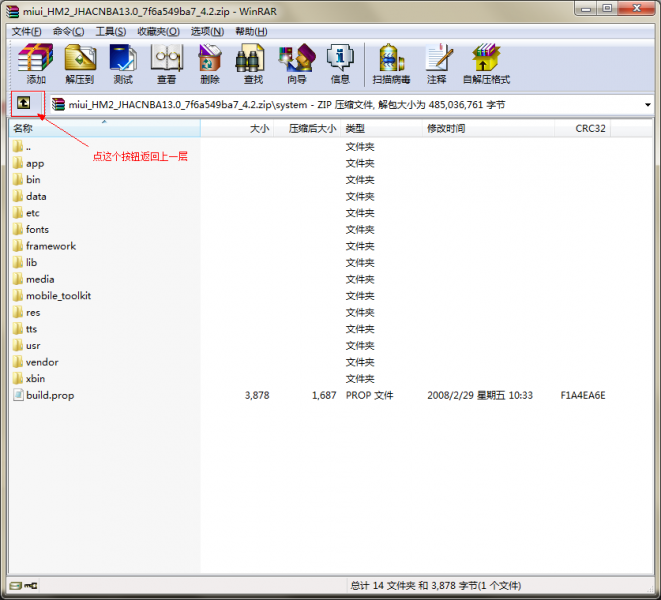The width and height of the screenshot is (661, 600).
Task: Click the WinRAR icon in title bar
Action: 13,11
